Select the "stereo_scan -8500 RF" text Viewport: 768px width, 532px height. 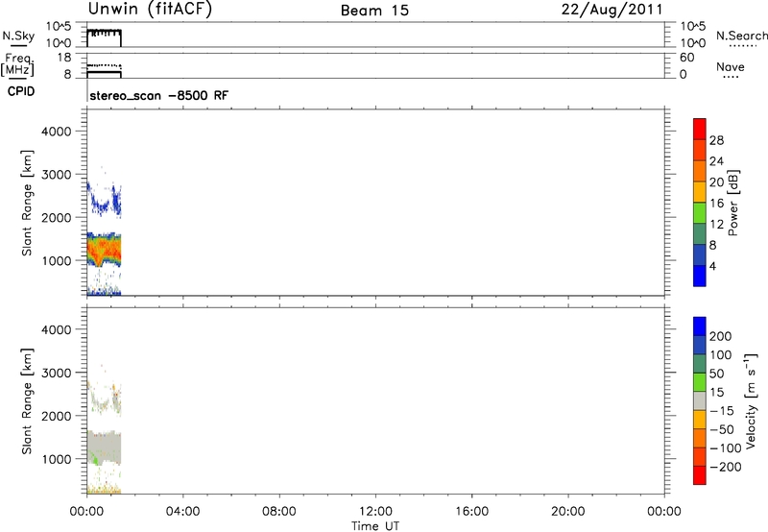[x=158, y=95]
